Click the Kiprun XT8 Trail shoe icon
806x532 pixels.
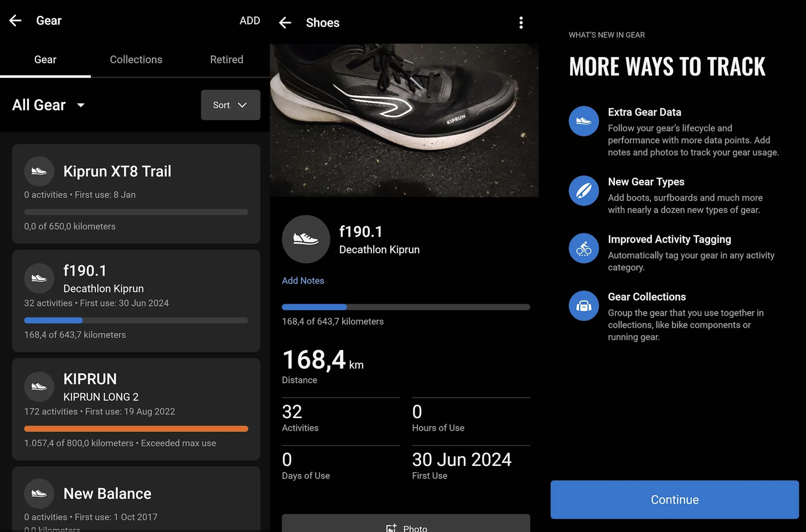pos(39,171)
